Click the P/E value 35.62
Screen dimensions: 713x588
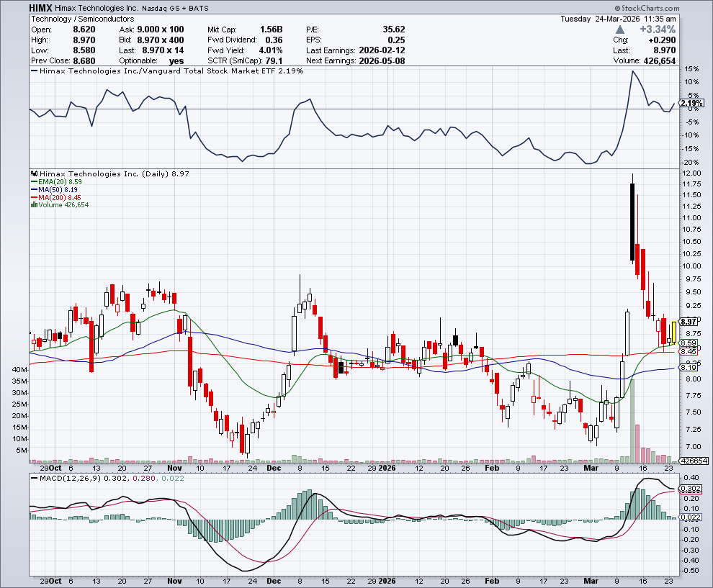(394, 30)
